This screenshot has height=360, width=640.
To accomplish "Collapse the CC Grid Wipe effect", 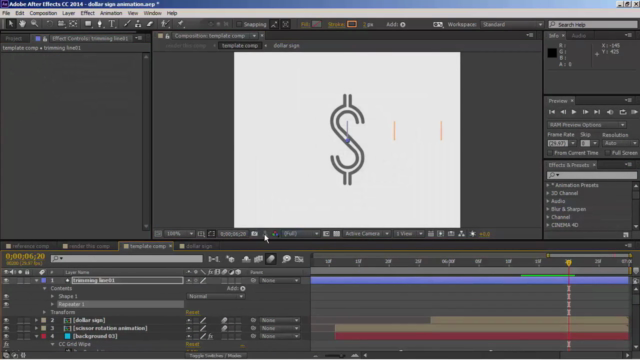I will click(52, 344).
